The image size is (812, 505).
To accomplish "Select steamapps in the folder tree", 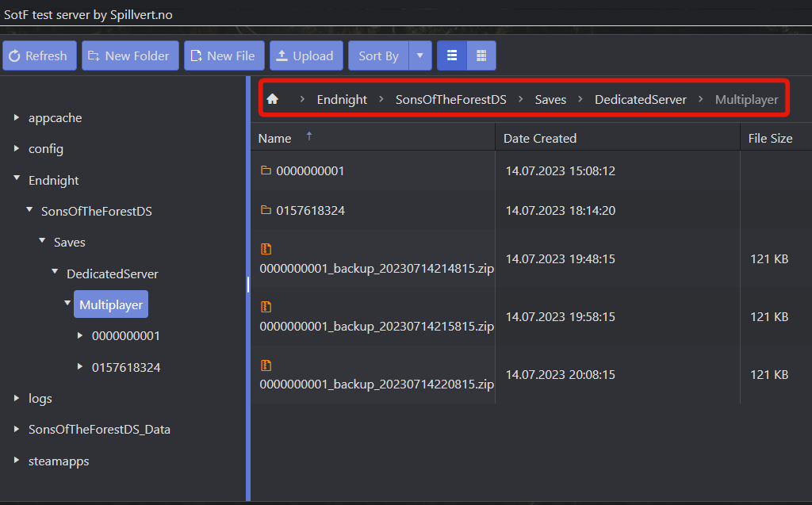I will point(59,461).
